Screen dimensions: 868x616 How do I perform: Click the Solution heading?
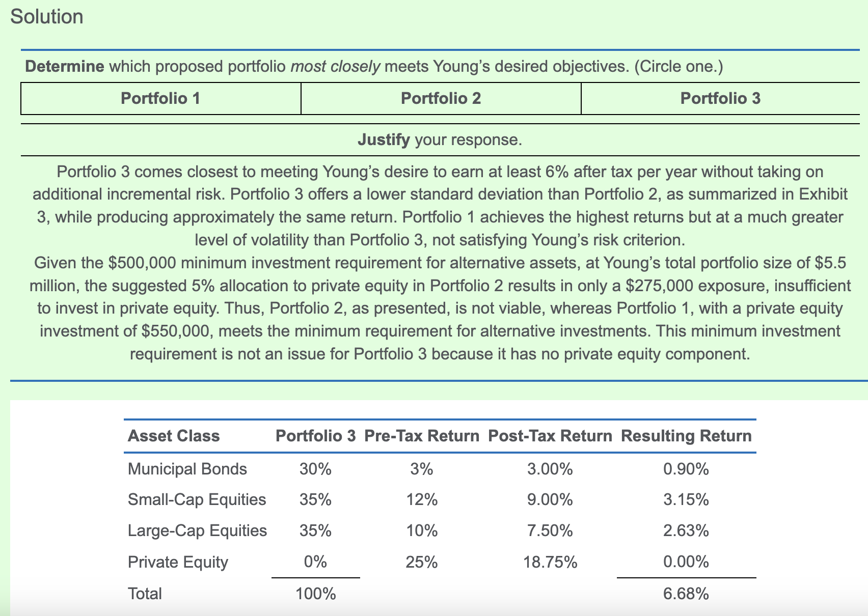[47, 17]
